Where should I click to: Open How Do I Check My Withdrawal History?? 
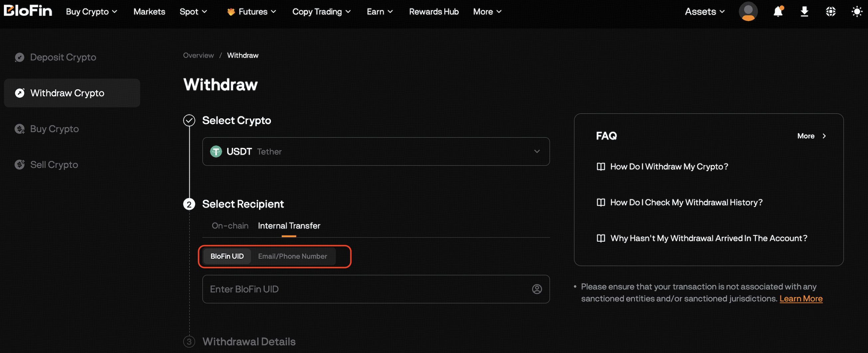pos(686,202)
